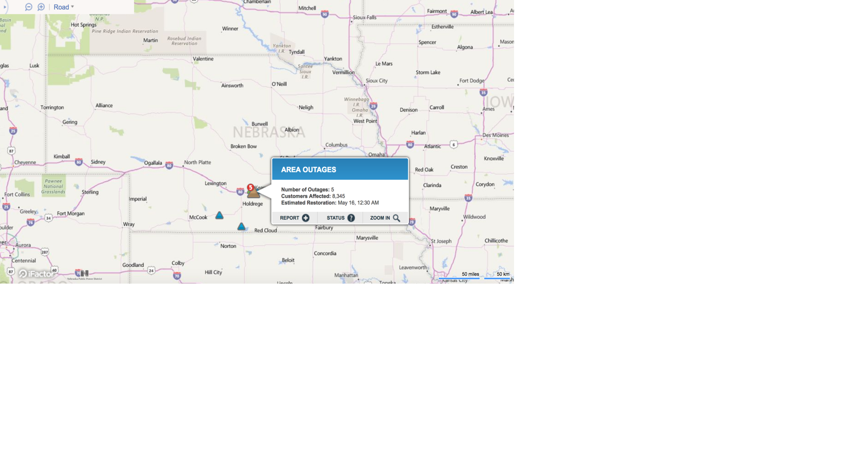Open the Road map style dropdown
This screenshot has height=456, width=868.
[63, 7]
